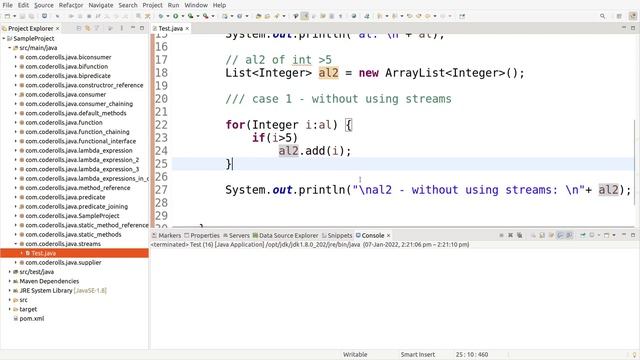Viewport: 640px width, 360px height.
Task: Click the New file toolbar icon
Action: (x=7, y=16)
